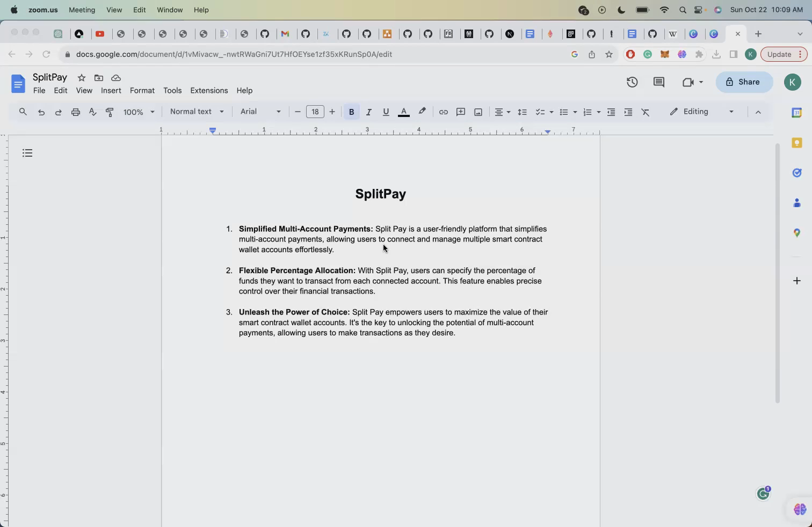Increase font size plus button
This screenshot has height=527, width=812.
click(x=332, y=112)
